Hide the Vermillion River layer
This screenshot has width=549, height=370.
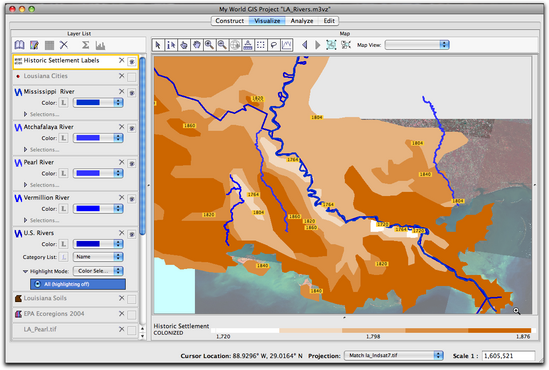(x=132, y=199)
